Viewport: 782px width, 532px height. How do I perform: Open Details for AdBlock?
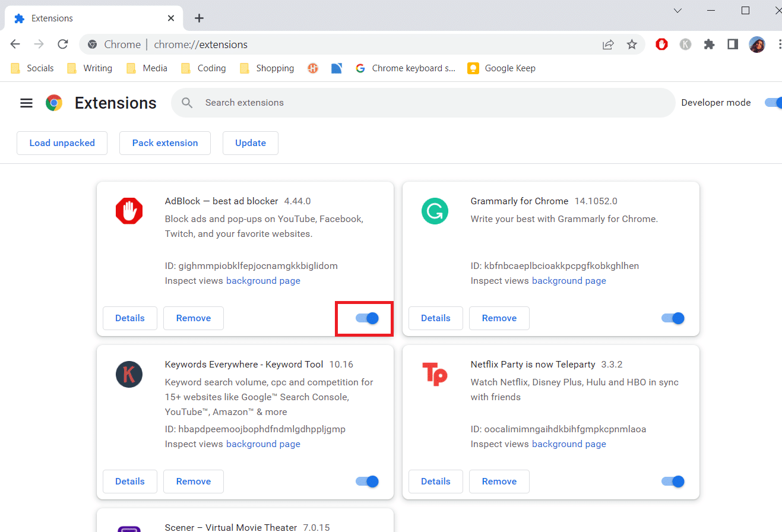tap(130, 318)
